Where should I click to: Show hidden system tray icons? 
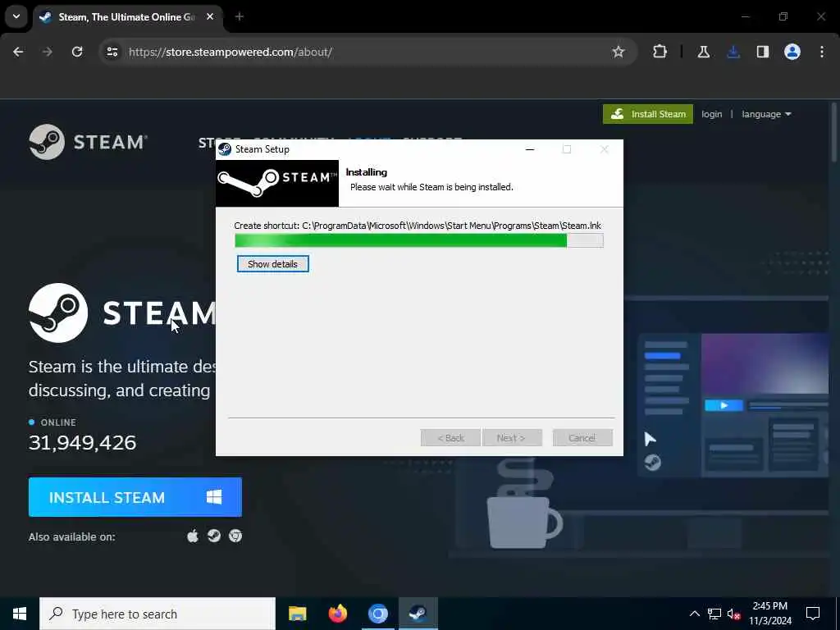pyautogui.click(x=694, y=614)
